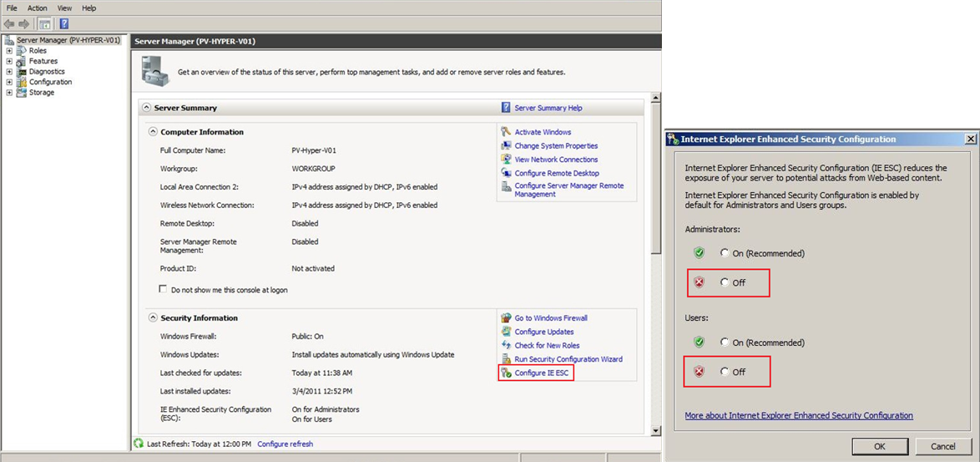Click the large server icon in header
This screenshot has height=462, width=980.
(154, 70)
